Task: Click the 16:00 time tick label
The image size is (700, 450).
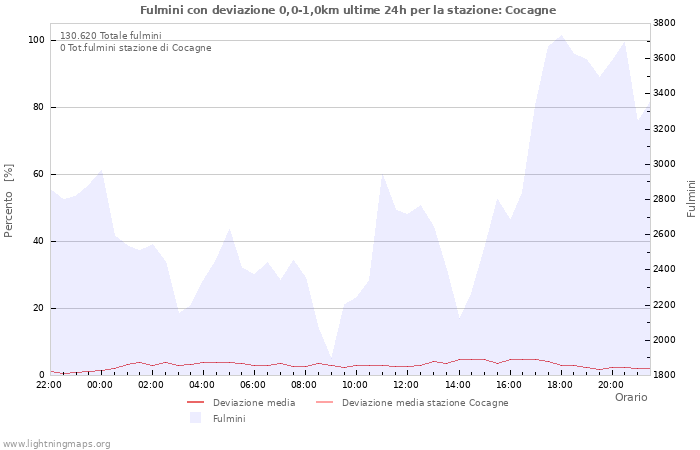Action: point(508,385)
